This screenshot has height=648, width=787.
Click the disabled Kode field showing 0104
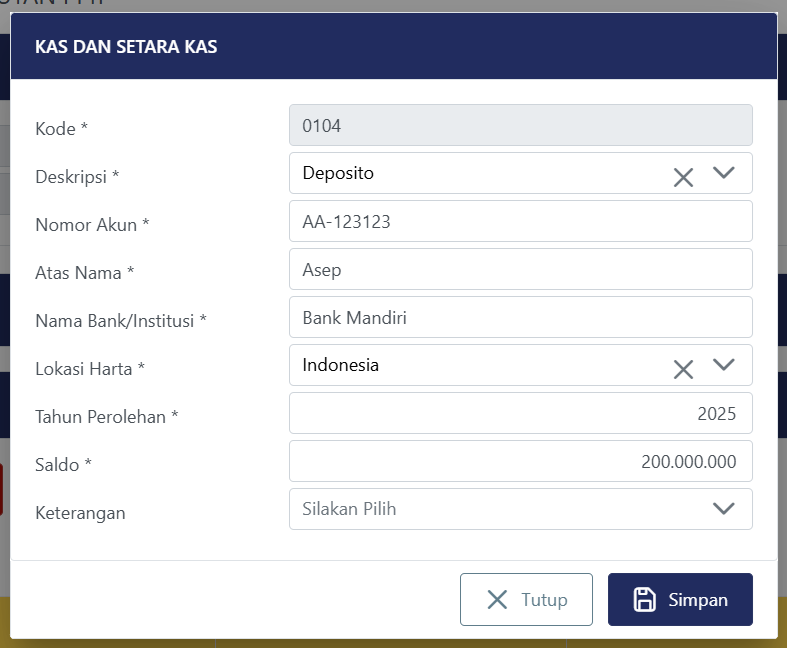coord(520,125)
